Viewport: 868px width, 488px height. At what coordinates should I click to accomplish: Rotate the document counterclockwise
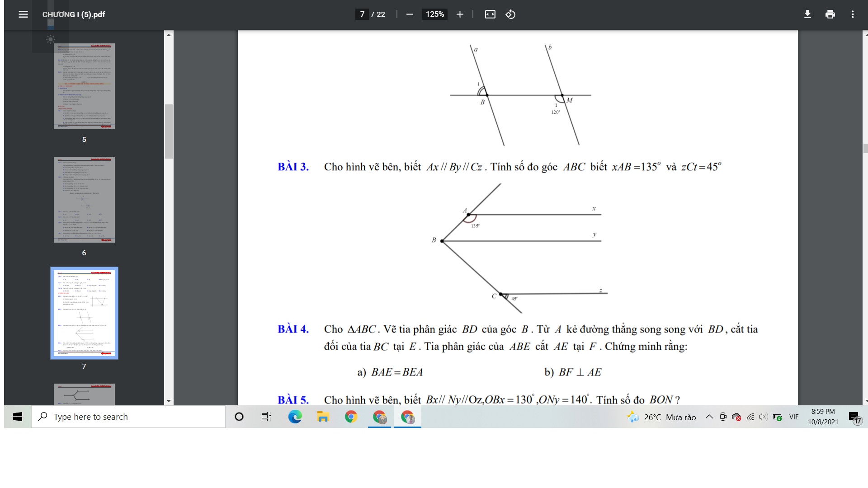point(510,14)
